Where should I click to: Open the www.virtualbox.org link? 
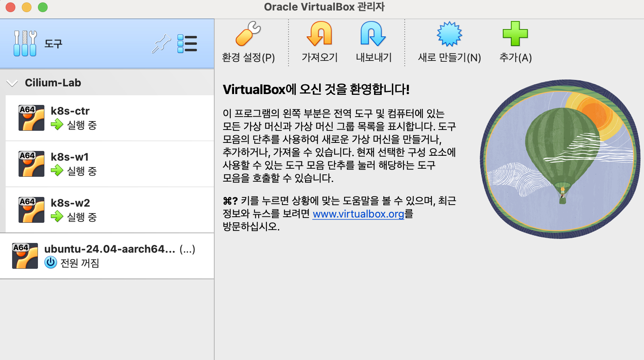358,214
